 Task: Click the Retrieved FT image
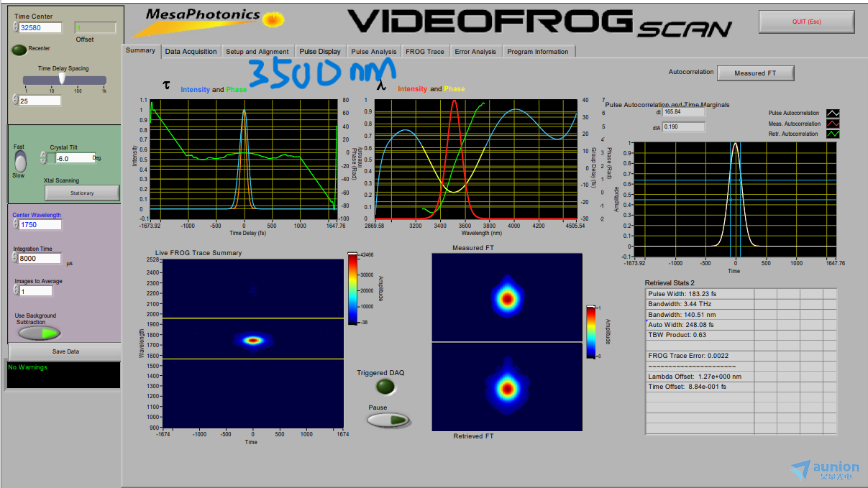tap(507, 387)
